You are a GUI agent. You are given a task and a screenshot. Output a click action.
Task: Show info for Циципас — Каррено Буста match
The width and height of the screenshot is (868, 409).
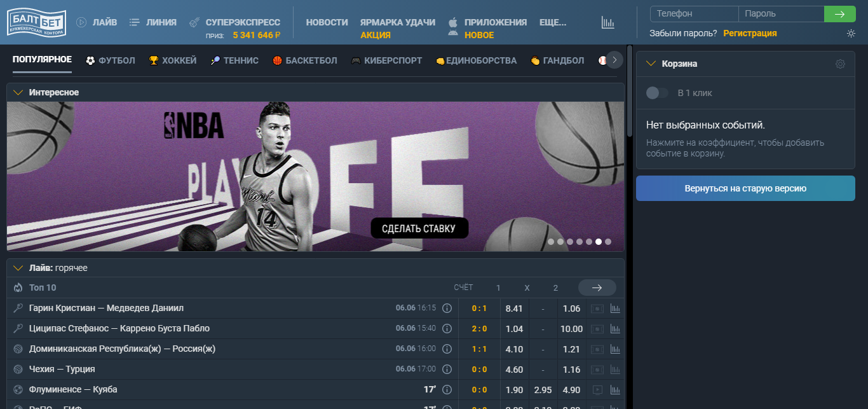pyautogui.click(x=447, y=329)
